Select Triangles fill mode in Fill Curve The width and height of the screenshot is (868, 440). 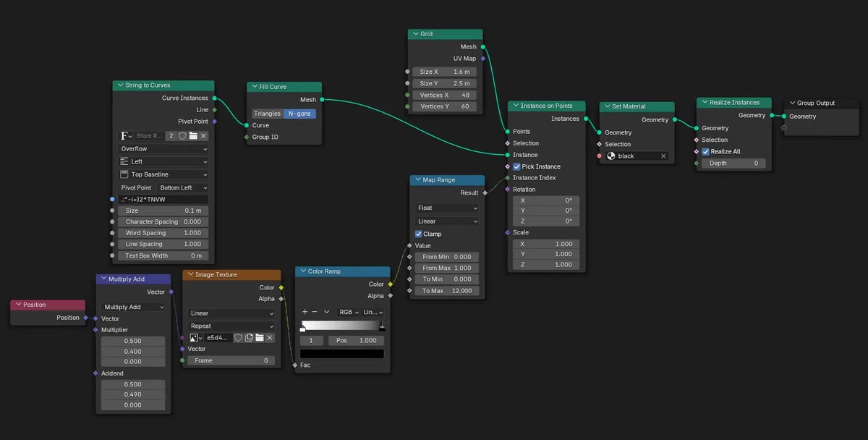(x=267, y=114)
